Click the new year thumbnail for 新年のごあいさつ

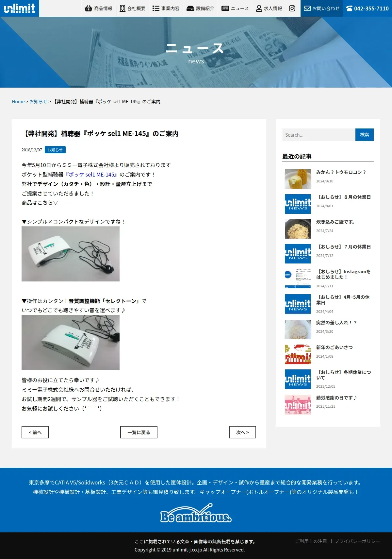[298, 354]
